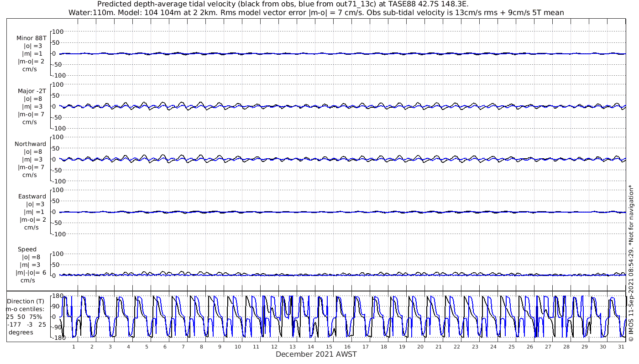Click the '|m-o|= 2' value in the Minor 88T panel

(31, 61)
